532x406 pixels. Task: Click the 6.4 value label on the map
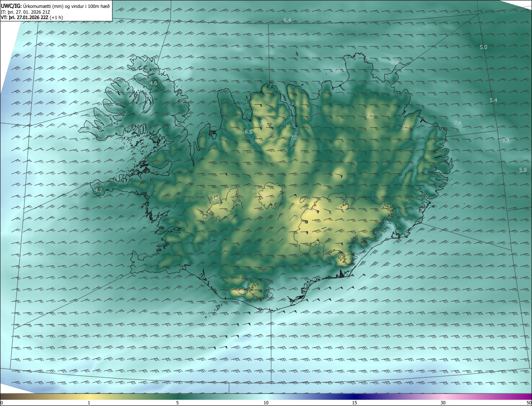click(x=287, y=20)
